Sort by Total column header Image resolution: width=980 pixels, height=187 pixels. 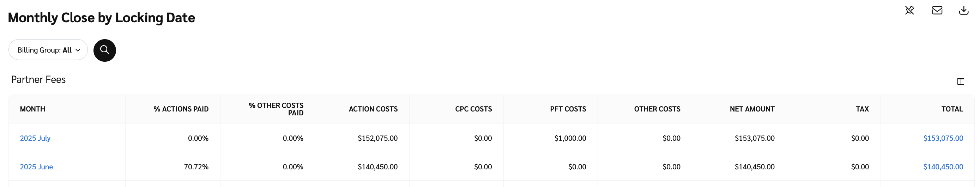pyautogui.click(x=952, y=109)
